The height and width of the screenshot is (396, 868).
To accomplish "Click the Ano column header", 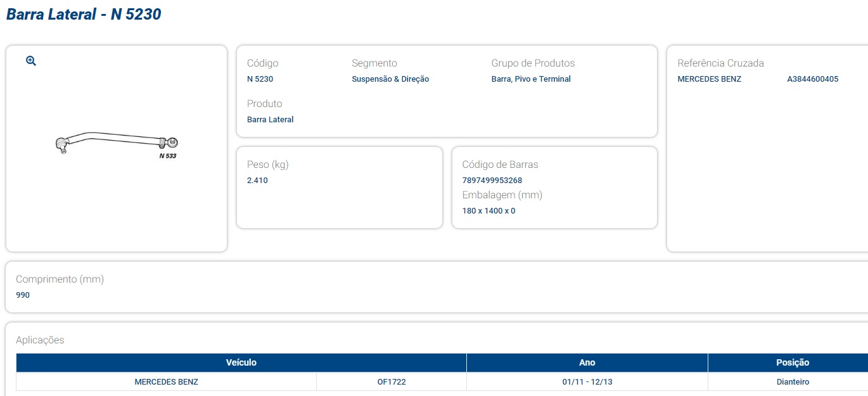I will pyautogui.click(x=587, y=362).
